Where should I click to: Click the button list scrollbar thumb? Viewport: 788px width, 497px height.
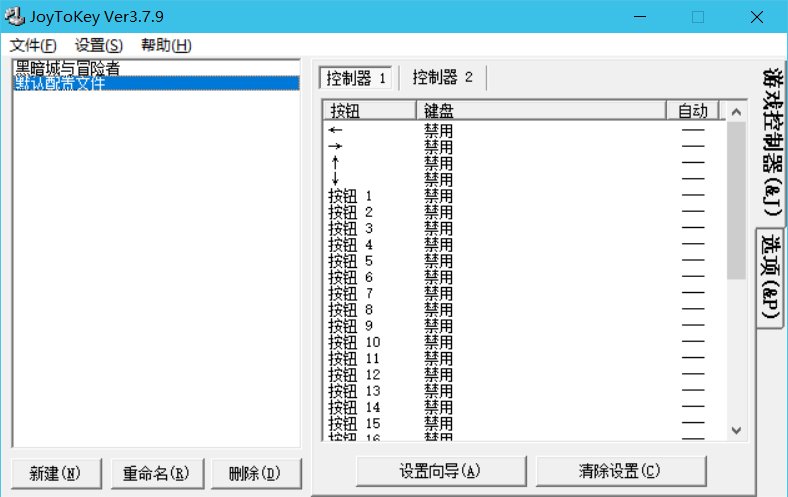pyautogui.click(x=736, y=201)
